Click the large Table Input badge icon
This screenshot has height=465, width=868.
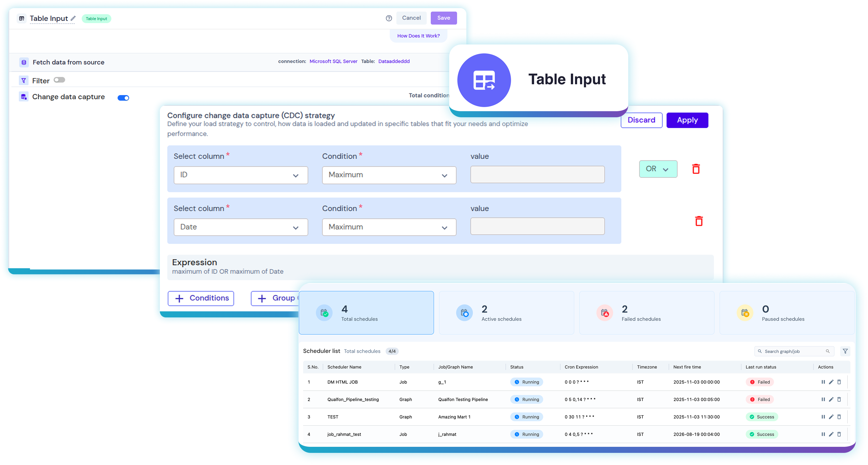[x=484, y=80]
